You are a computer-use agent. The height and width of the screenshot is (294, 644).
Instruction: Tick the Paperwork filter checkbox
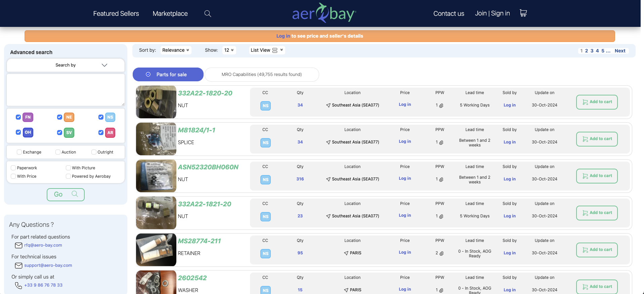tap(13, 168)
